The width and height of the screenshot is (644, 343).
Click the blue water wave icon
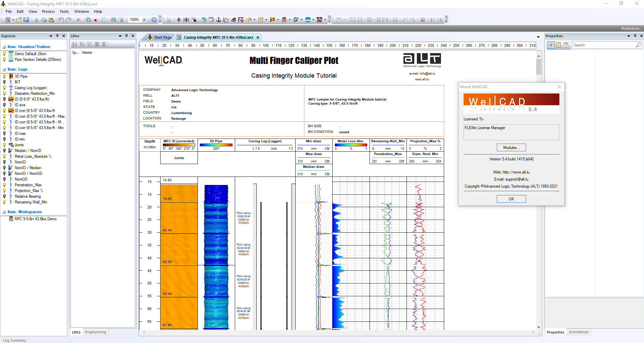click(x=308, y=20)
